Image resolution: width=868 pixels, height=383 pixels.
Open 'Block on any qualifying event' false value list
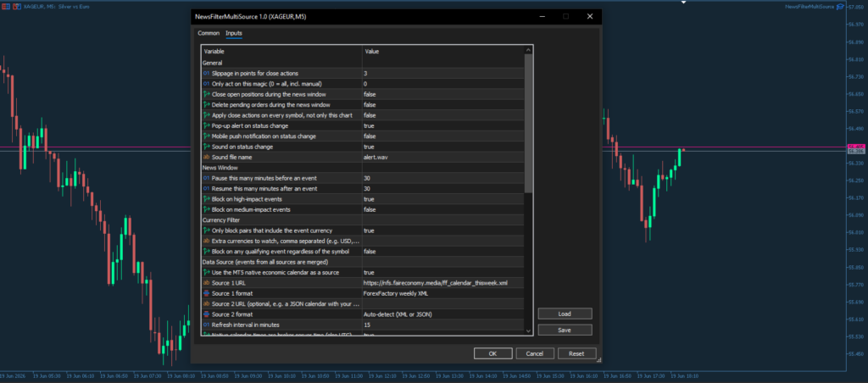click(x=442, y=252)
